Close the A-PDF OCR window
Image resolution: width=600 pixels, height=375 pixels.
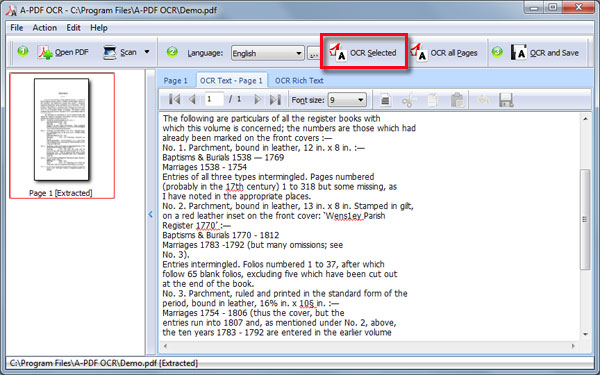click(x=578, y=7)
